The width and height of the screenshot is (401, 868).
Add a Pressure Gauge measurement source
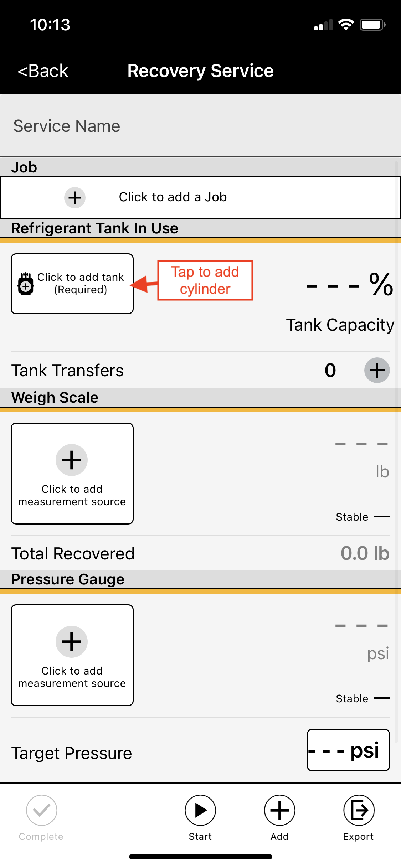click(72, 655)
